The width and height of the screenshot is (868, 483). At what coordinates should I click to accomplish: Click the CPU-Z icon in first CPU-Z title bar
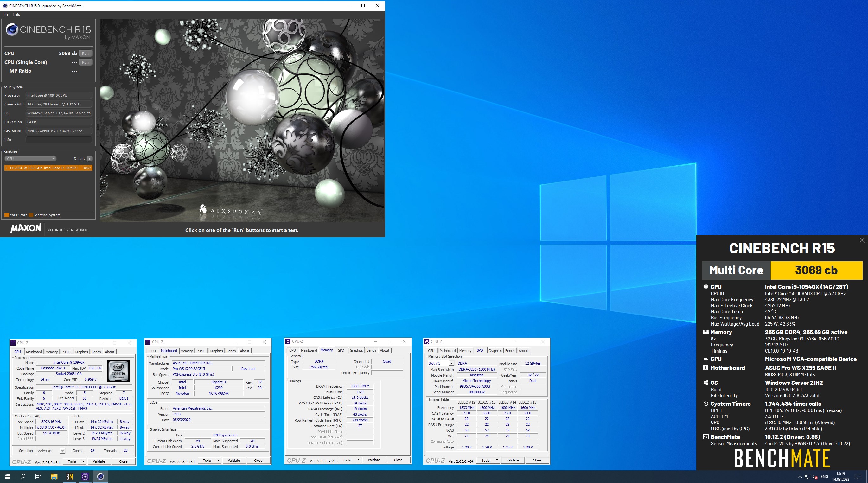[x=13, y=343]
